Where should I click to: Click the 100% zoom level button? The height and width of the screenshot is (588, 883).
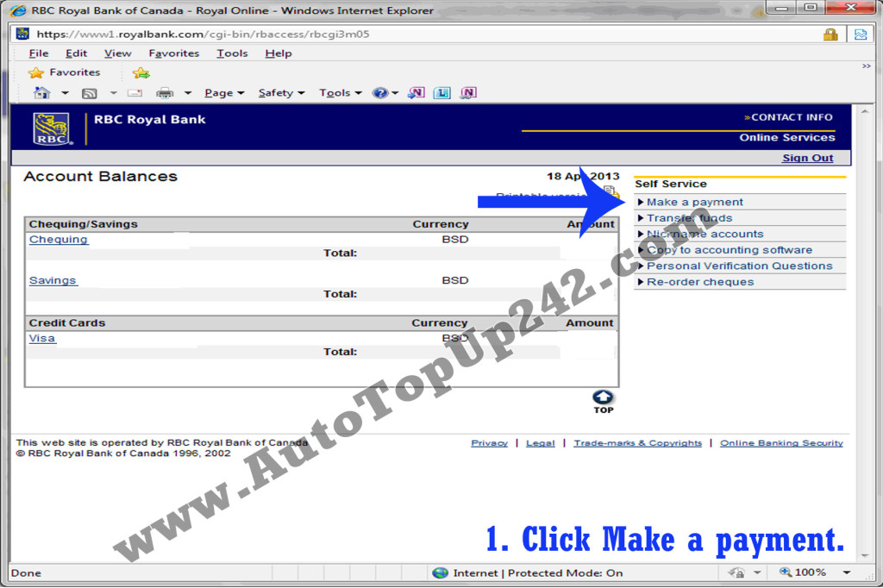(x=803, y=572)
